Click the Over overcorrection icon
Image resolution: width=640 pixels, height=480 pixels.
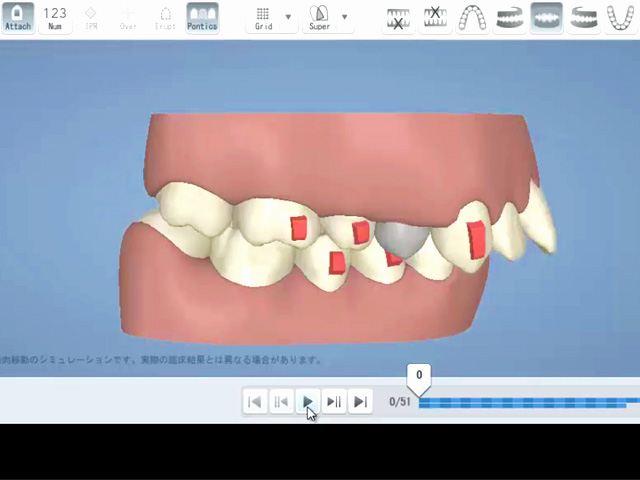(x=128, y=17)
